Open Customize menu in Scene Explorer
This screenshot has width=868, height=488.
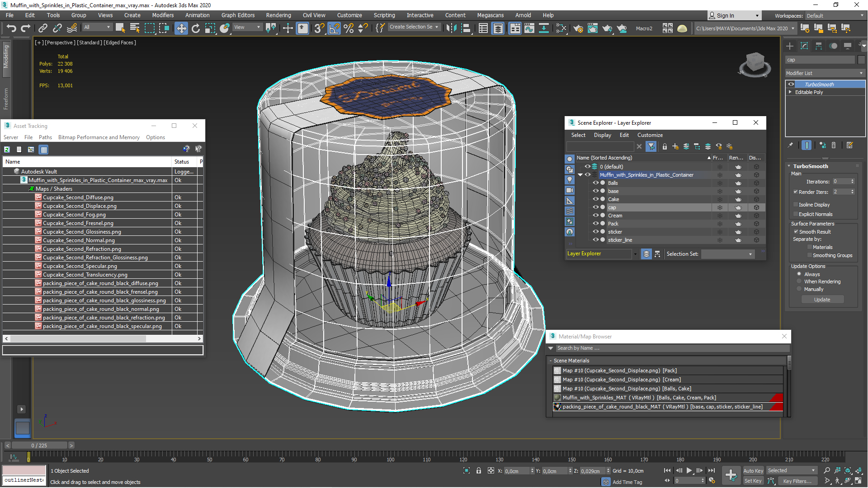(x=650, y=135)
